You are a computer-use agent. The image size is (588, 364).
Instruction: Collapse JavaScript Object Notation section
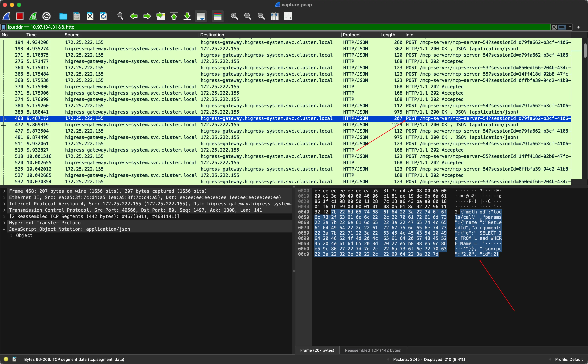[4, 229]
